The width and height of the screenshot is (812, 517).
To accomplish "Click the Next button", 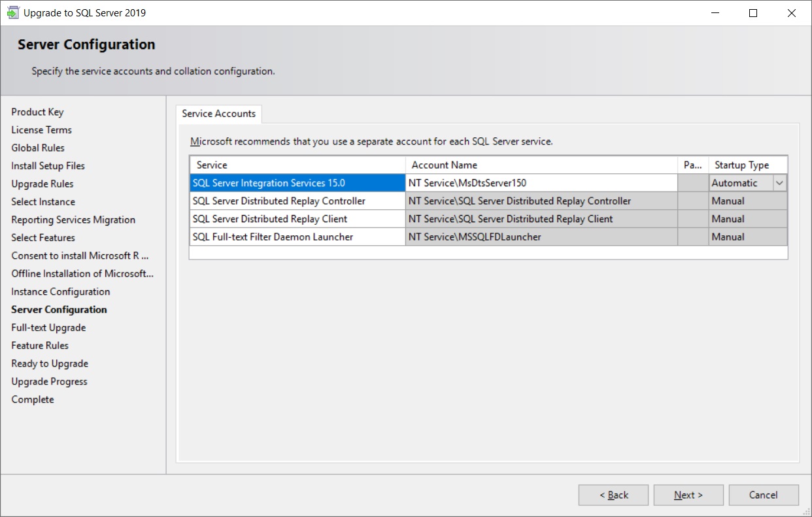I will (x=688, y=495).
